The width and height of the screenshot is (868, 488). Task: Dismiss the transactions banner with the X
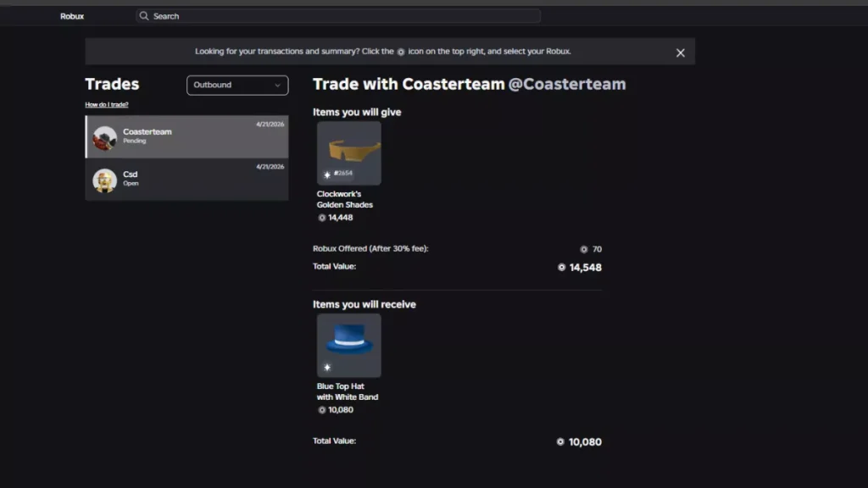681,53
